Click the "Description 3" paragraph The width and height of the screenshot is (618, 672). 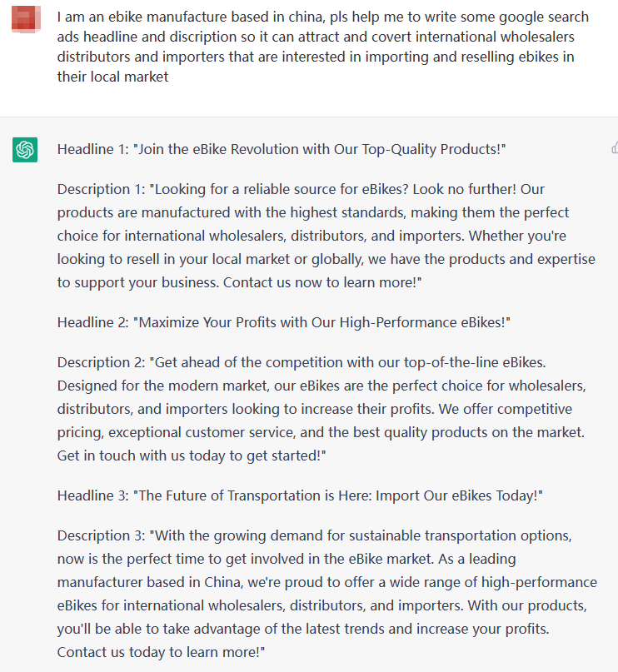click(327, 594)
